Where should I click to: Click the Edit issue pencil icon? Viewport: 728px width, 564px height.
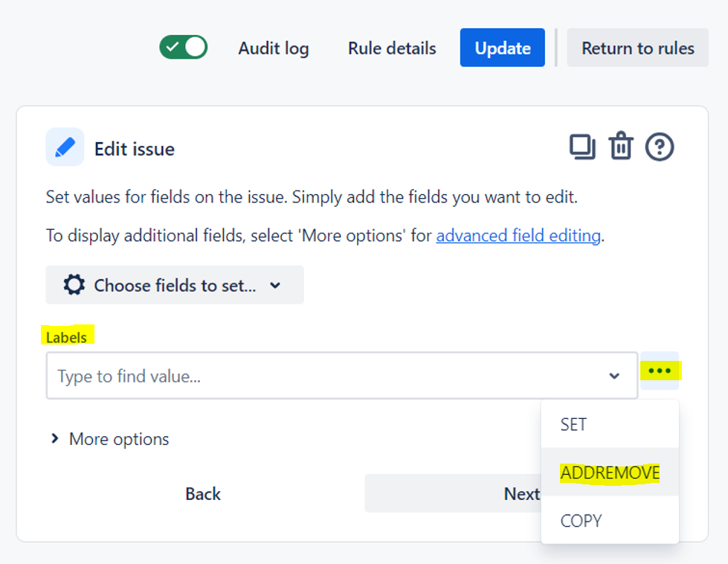tap(65, 147)
